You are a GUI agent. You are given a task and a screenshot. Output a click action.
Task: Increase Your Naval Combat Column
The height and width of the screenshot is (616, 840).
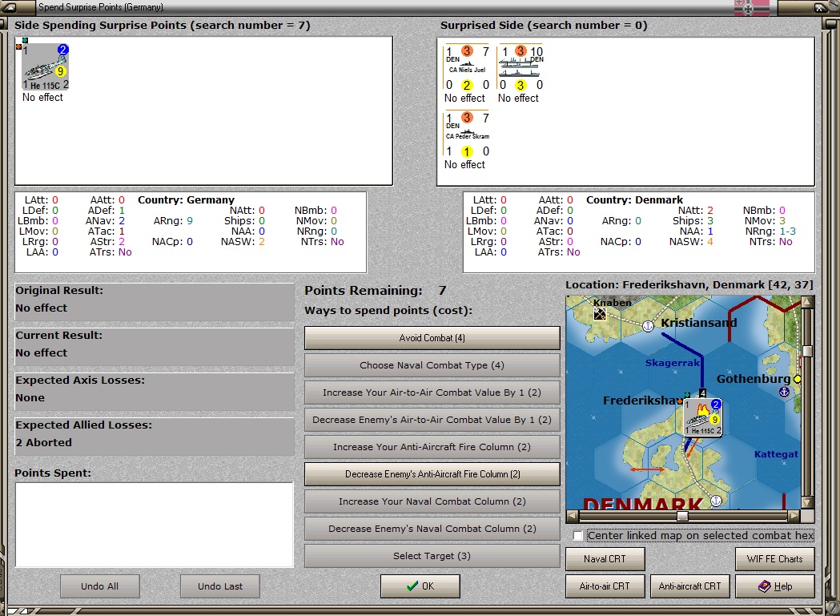(x=432, y=501)
